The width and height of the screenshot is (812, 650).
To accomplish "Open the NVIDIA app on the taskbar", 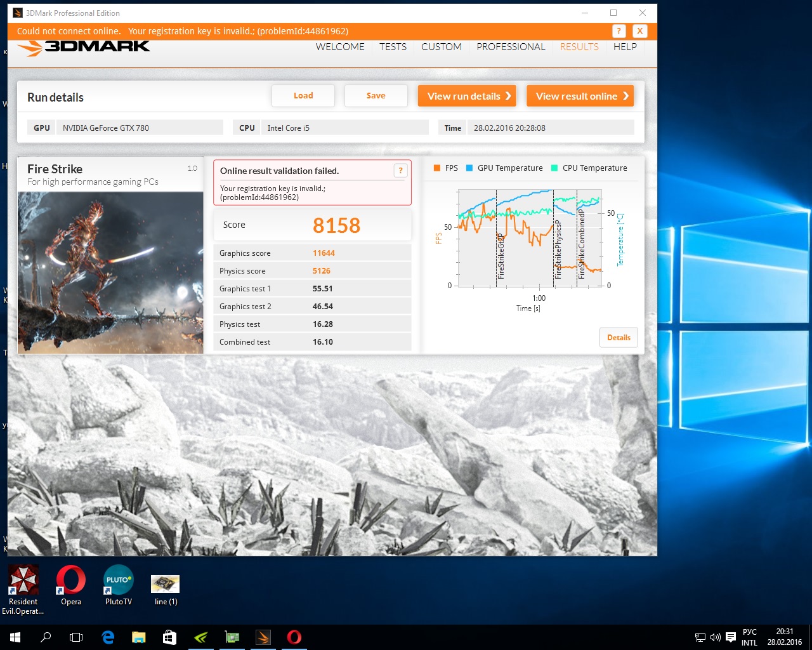I will 200,637.
